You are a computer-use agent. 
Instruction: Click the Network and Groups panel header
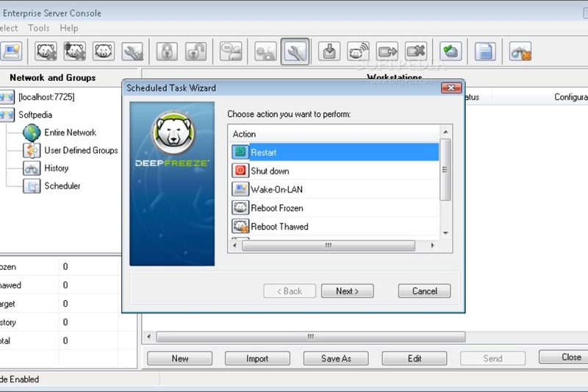pyautogui.click(x=52, y=78)
